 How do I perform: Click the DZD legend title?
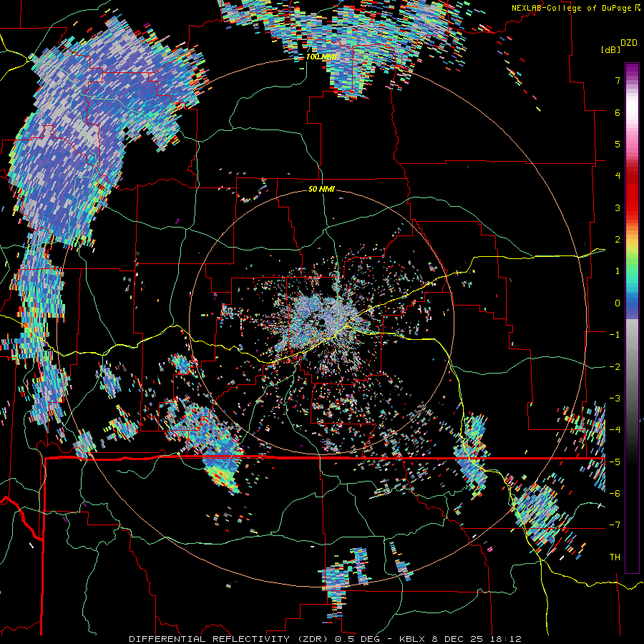pos(629,43)
